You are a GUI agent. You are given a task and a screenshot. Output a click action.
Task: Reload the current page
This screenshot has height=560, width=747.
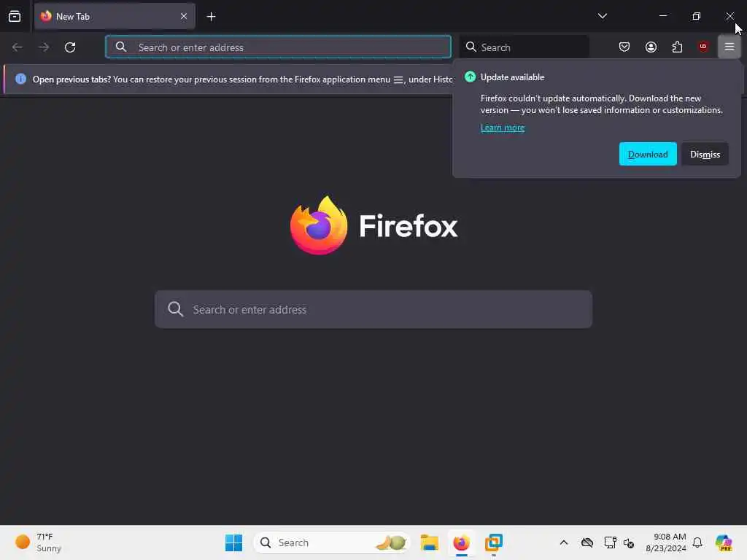70,47
